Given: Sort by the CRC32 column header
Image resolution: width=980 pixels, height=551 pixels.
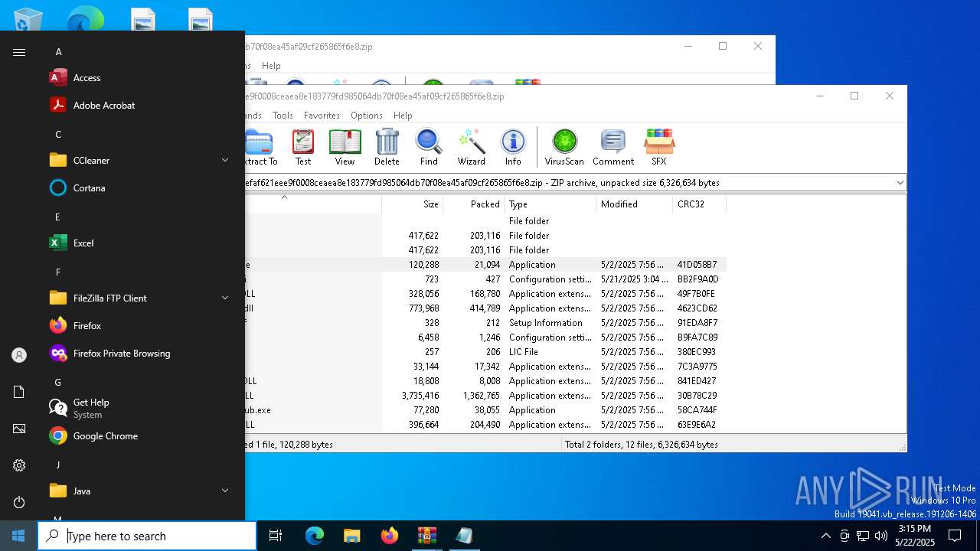Looking at the screenshot, I should point(699,204).
